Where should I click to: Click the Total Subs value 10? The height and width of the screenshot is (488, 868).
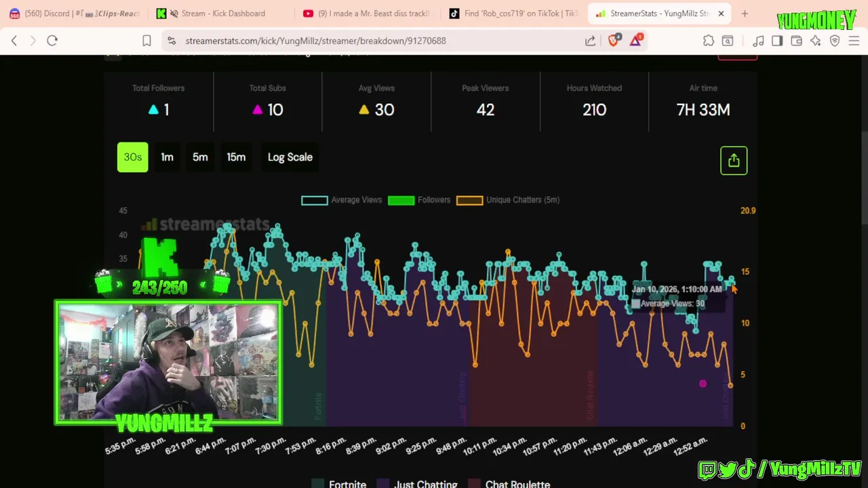coord(275,110)
